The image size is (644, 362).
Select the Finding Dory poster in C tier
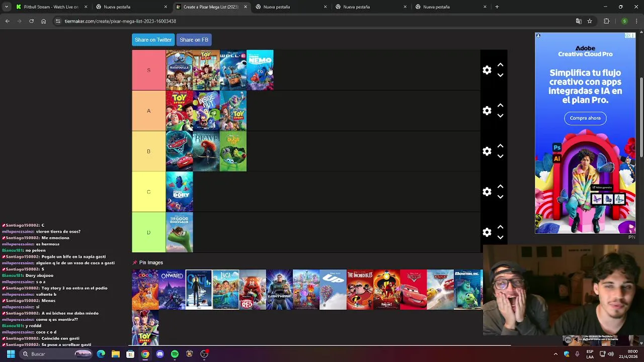[x=179, y=192]
